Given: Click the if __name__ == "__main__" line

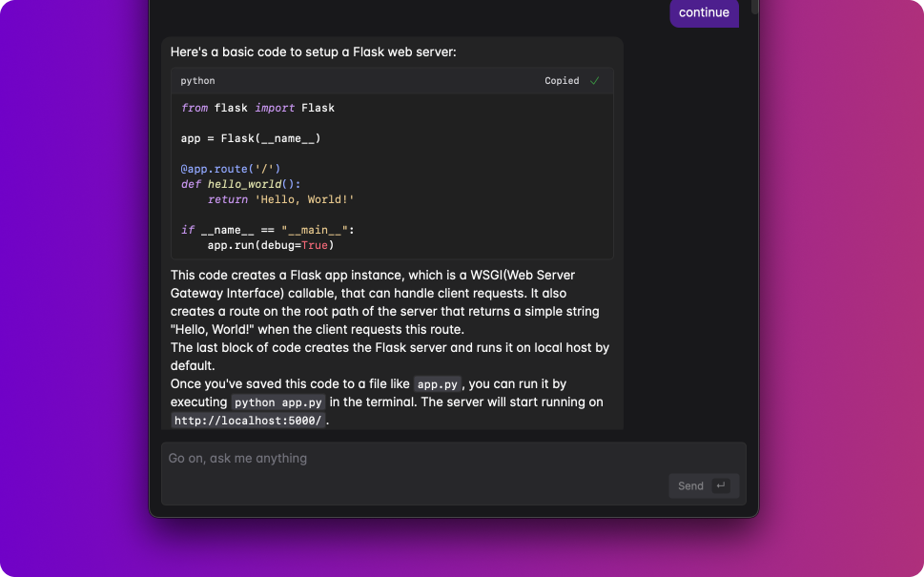Looking at the screenshot, I should [x=268, y=231].
